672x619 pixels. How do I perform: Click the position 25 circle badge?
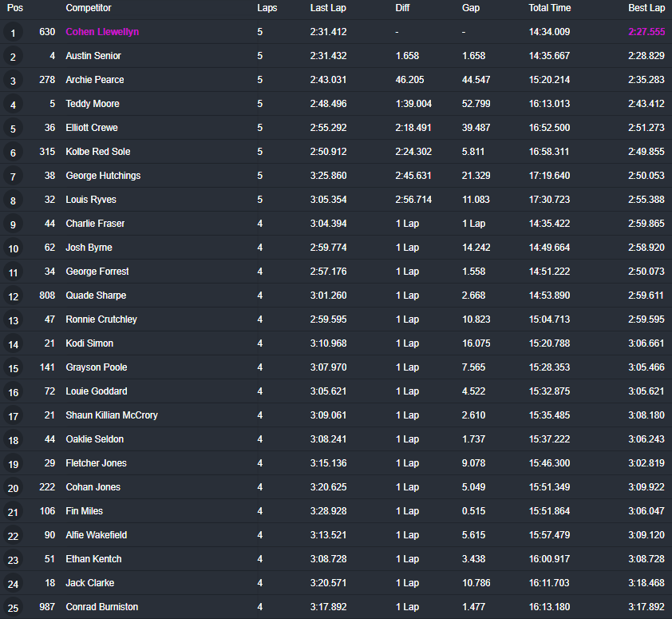point(13,608)
